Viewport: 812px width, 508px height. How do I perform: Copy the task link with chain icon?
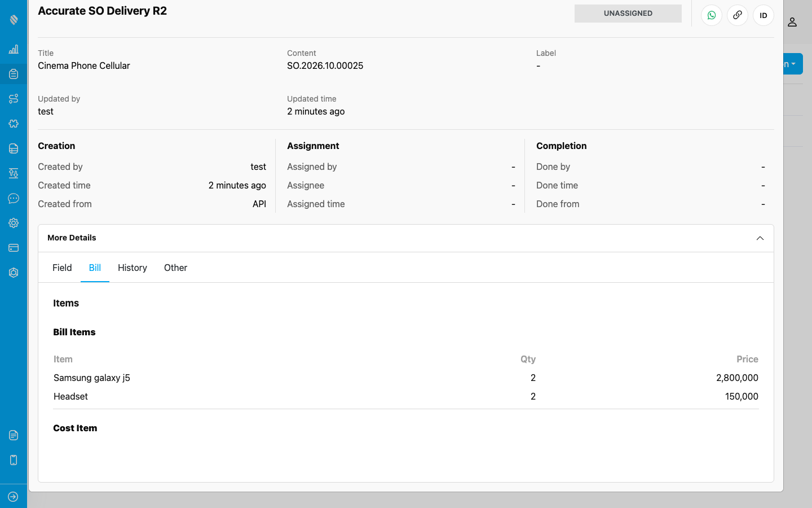[738, 15]
